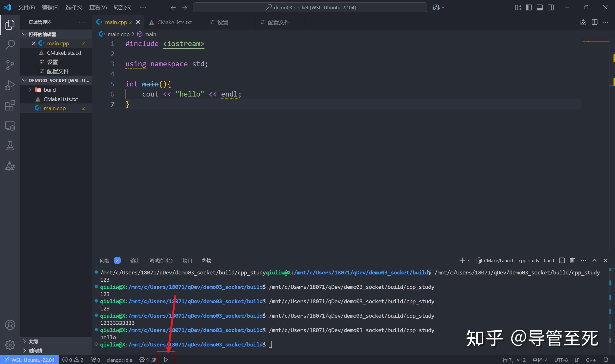The width and height of the screenshot is (615, 364).
Task: Open the WSL: Ubuntu-22.04 remote indicator
Action: click(30, 359)
